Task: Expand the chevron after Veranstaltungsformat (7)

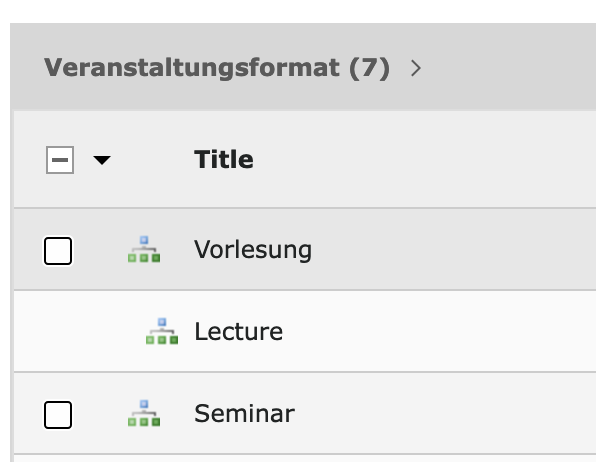Action: (416, 68)
